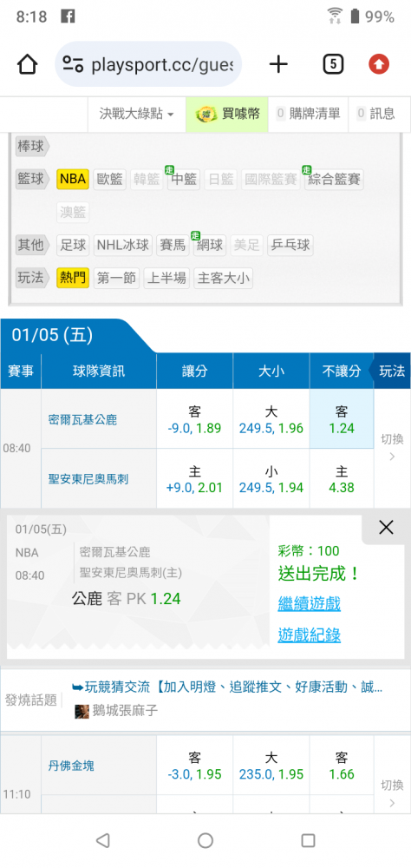Close the bet confirmation panel

[386, 528]
